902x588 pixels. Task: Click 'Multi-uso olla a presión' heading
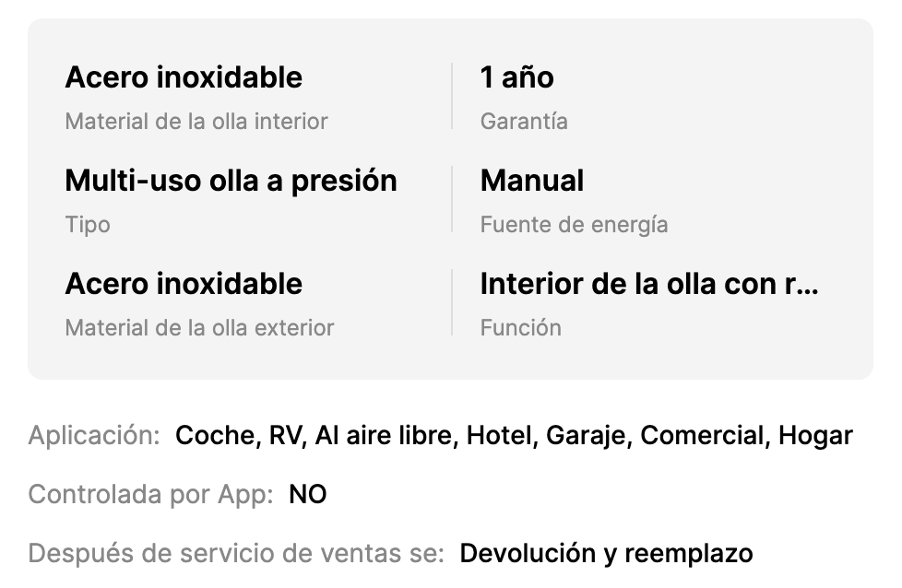231,181
